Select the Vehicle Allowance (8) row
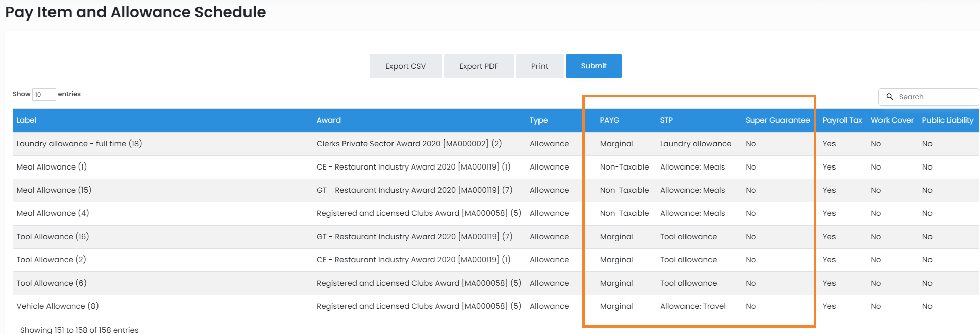The image size is (980, 334). [x=58, y=306]
